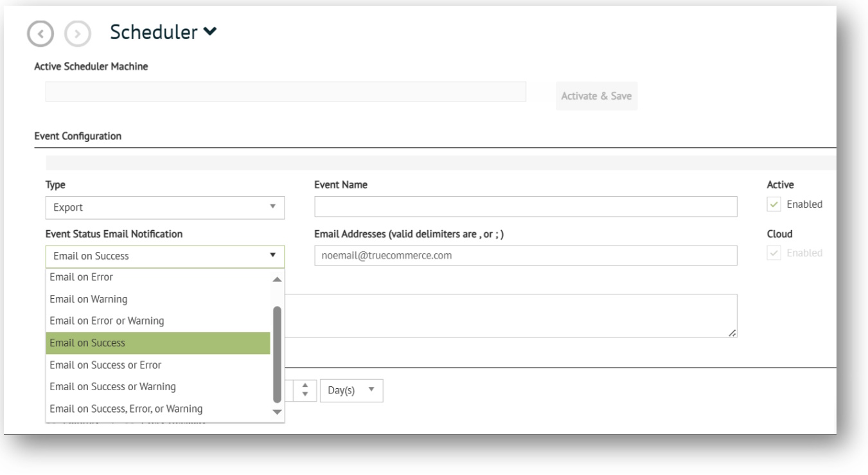This screenshot has height=475, width=868.
Task: Toggle the Active Enabled checkbox
Action: (x=774, y=204)
